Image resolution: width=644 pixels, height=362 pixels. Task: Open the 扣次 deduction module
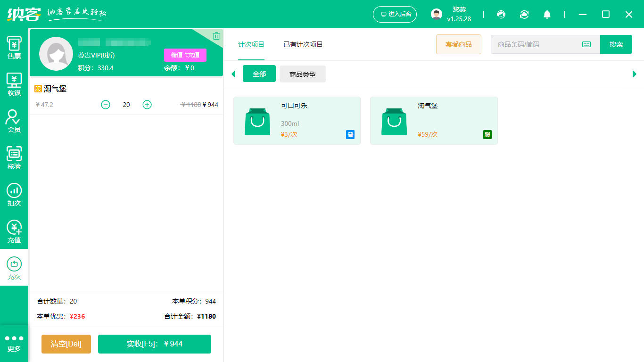pos(14,194)
